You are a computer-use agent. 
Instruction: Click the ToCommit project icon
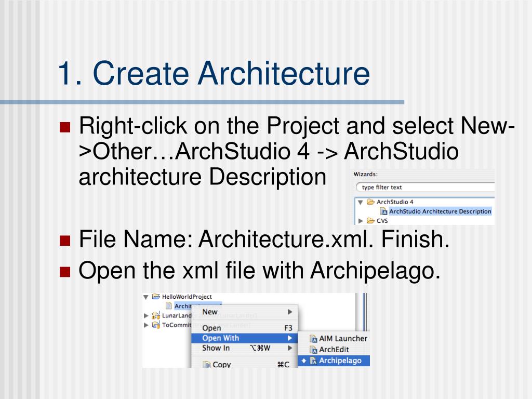(156, 325)
